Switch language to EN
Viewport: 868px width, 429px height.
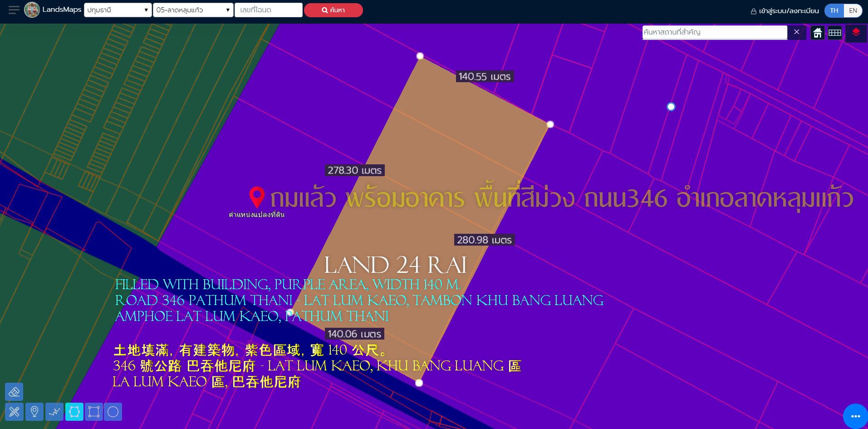[x=853, y=10]
